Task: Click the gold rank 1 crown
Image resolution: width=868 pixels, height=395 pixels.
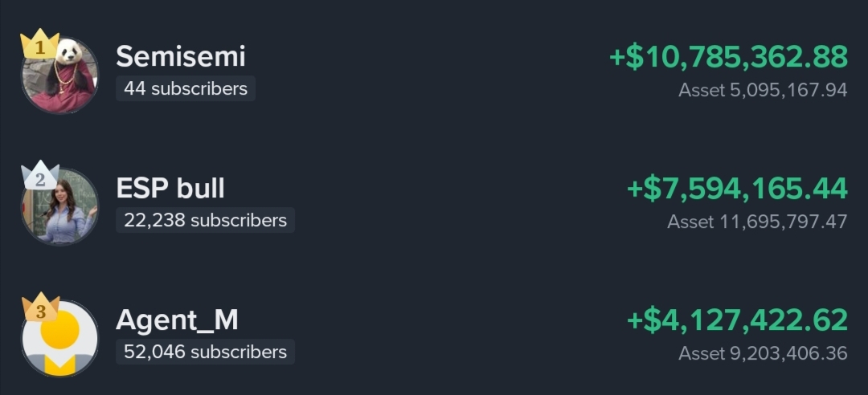Action: [x=39, y=46]
